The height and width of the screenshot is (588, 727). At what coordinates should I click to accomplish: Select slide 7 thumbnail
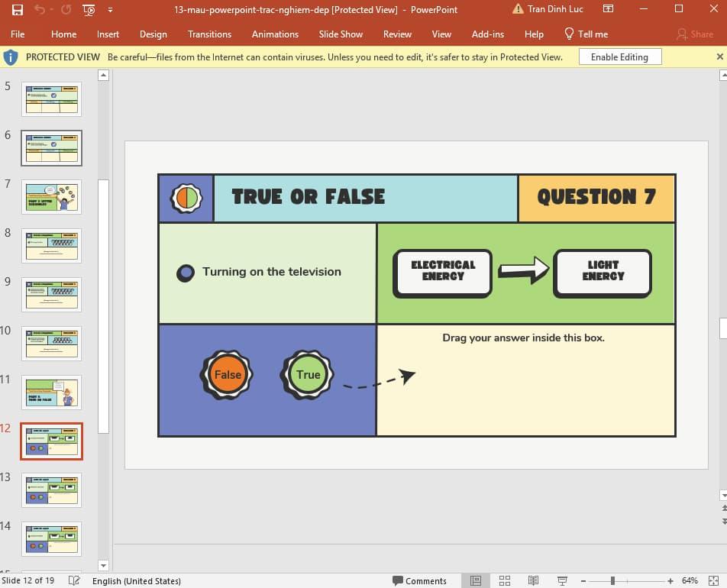[x=51, y=197]
